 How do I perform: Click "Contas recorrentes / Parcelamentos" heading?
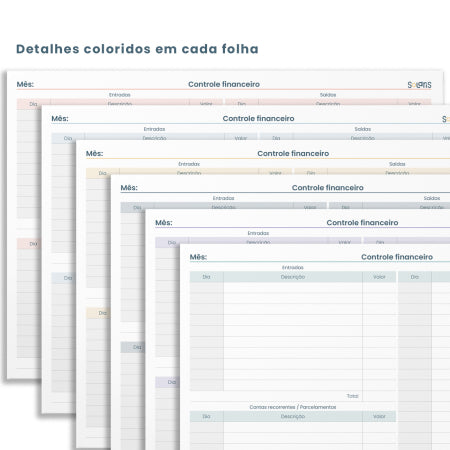(x=293, y=407)
